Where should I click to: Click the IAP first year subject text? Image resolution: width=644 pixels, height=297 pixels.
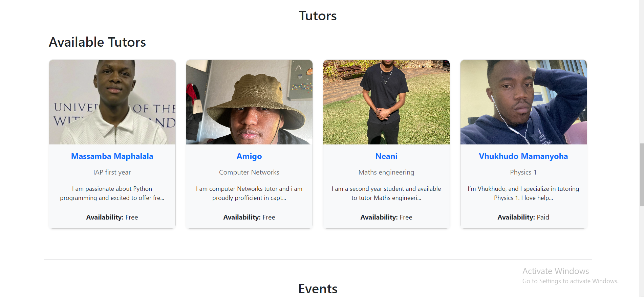tap(112, 172)
